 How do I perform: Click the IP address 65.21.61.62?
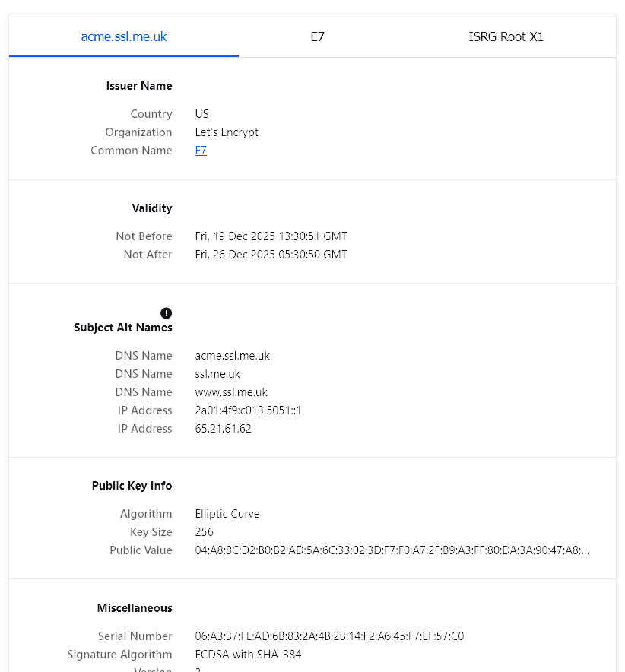[x=223, y=429]
